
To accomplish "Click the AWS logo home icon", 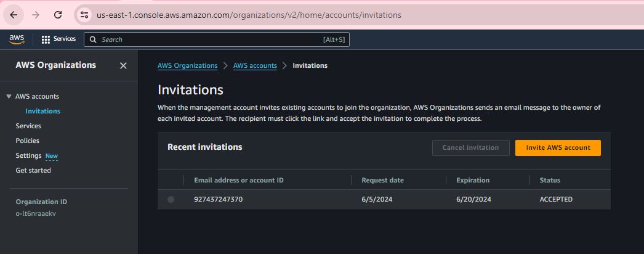I will pos(17,39).
